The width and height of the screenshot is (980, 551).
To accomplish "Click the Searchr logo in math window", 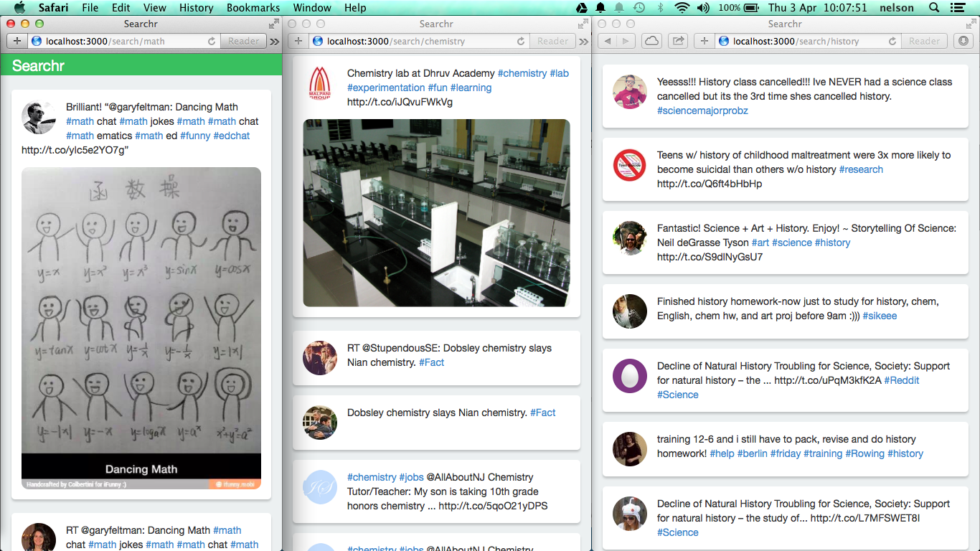I will pyautogui.click(x=39, y=66).
